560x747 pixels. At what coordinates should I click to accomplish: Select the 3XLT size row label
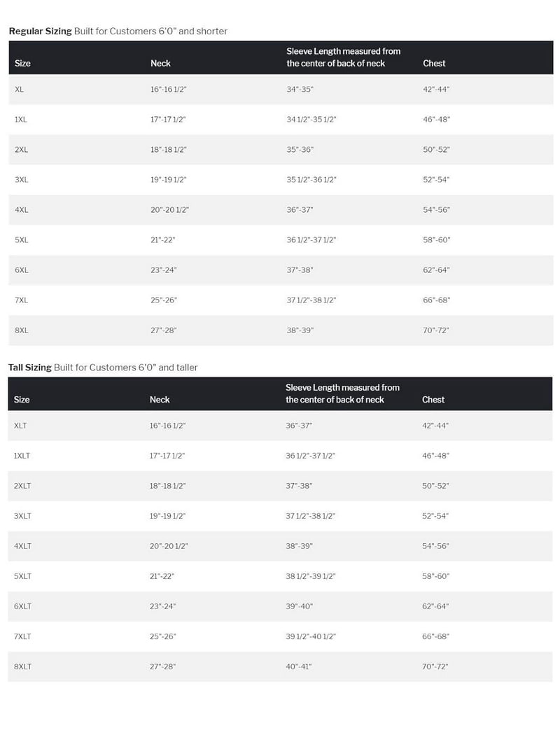point(22,516)
